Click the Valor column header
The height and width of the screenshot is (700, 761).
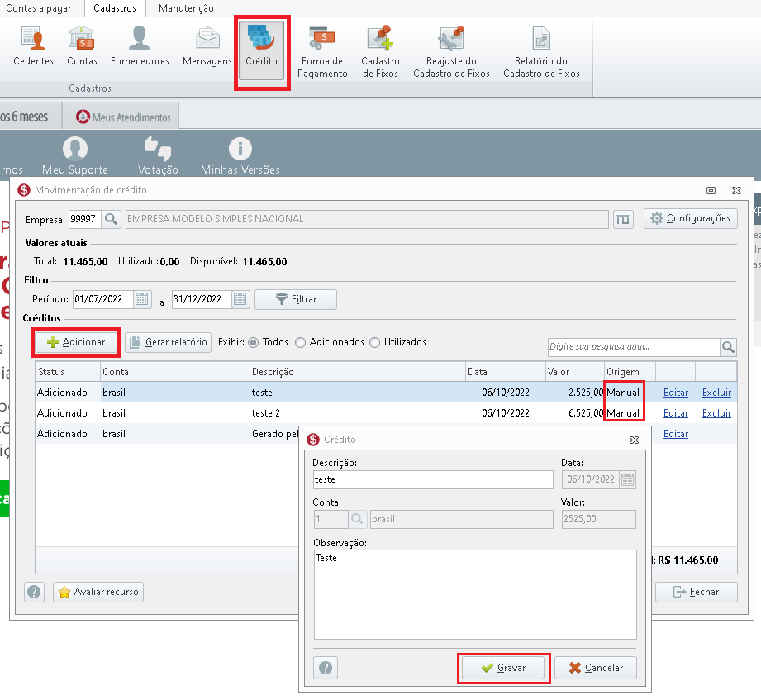pyautogui.click(x=574, y=372)
